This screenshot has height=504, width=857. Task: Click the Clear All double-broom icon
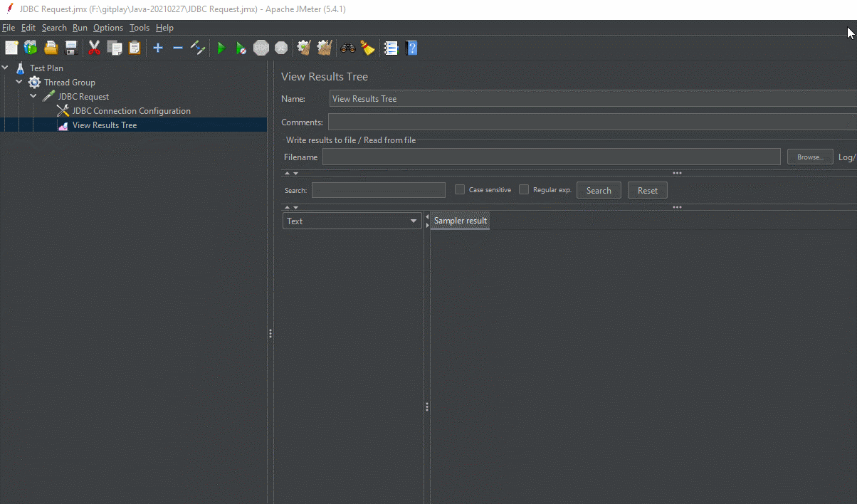325,48
